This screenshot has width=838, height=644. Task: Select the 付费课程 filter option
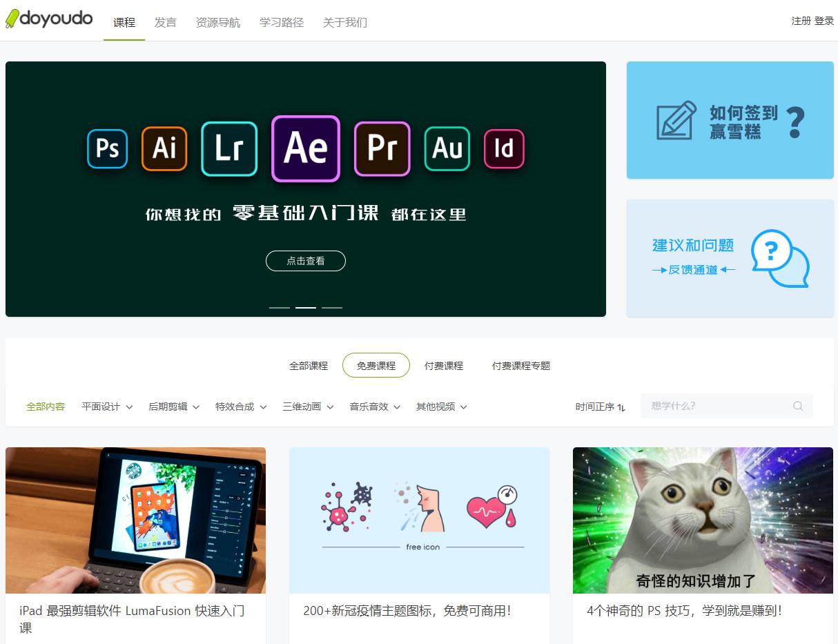[x=444, y=365]
